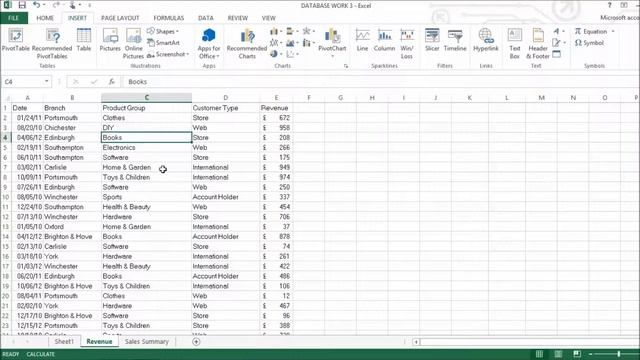The width and height of the screenshot is (640, 360).
Task: Insert a Win/Loss sparkline
Action: [x=407, y=44]
